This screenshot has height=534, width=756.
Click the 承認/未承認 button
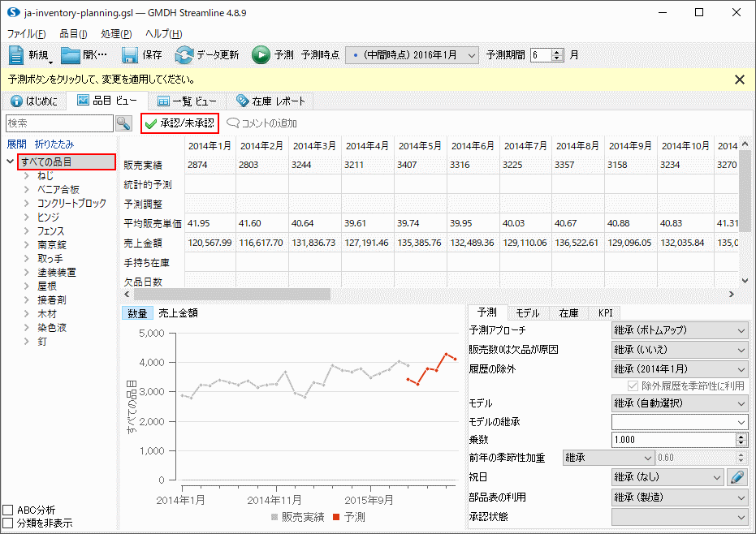[179, 123]
